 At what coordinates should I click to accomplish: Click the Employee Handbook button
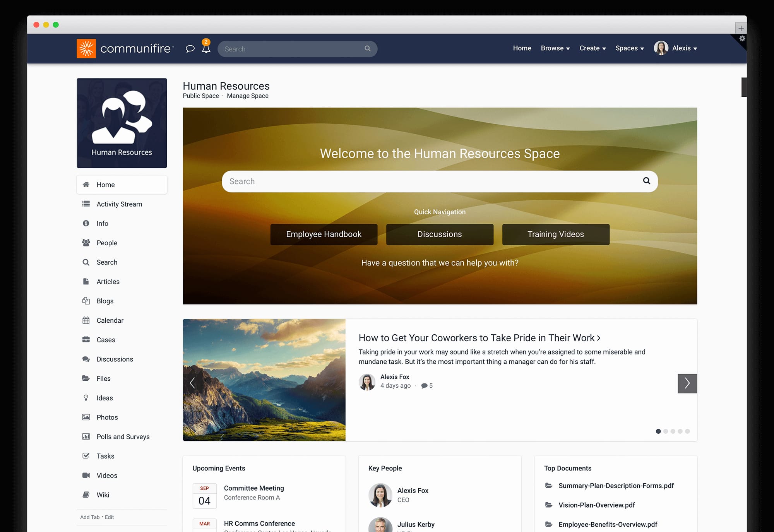point(324,234)
